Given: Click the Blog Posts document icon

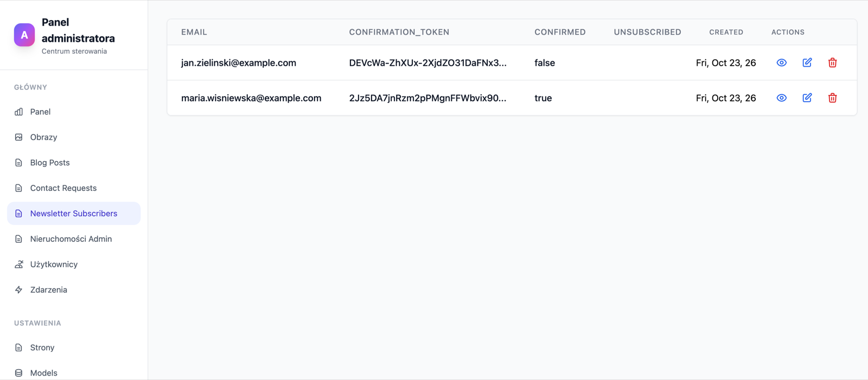Looking at the screenshot, I should pos(19,163).
